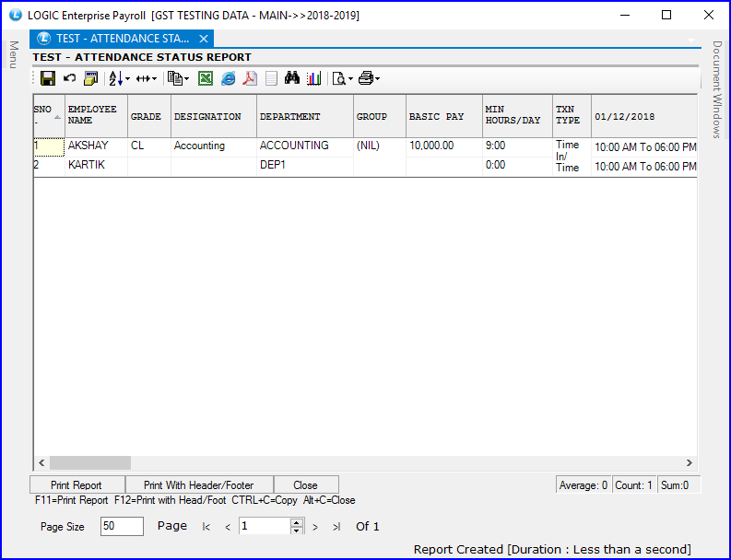Click the Accounting designation cell
The height and width of the screenshot is (560, 731).
click(214, 146)
